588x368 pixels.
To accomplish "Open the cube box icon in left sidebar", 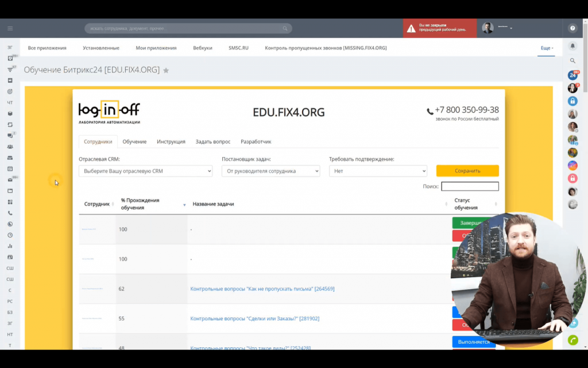I will coord(10,113).
